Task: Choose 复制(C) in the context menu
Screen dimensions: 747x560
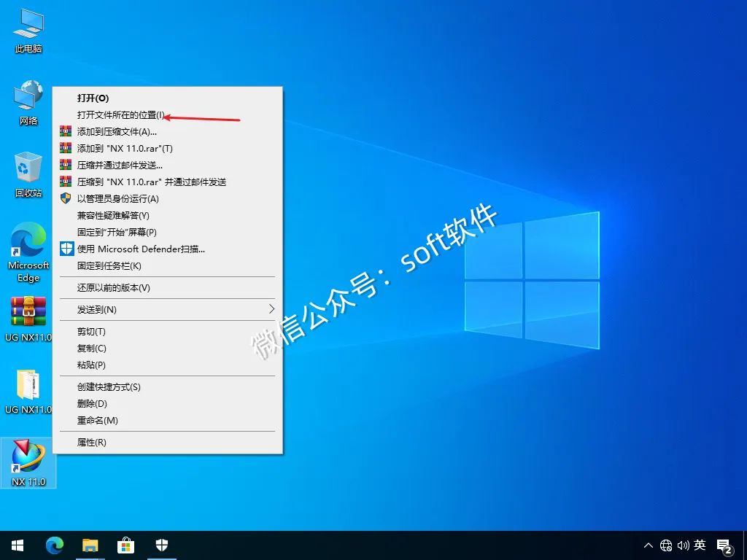Action: tap(167, 348)
